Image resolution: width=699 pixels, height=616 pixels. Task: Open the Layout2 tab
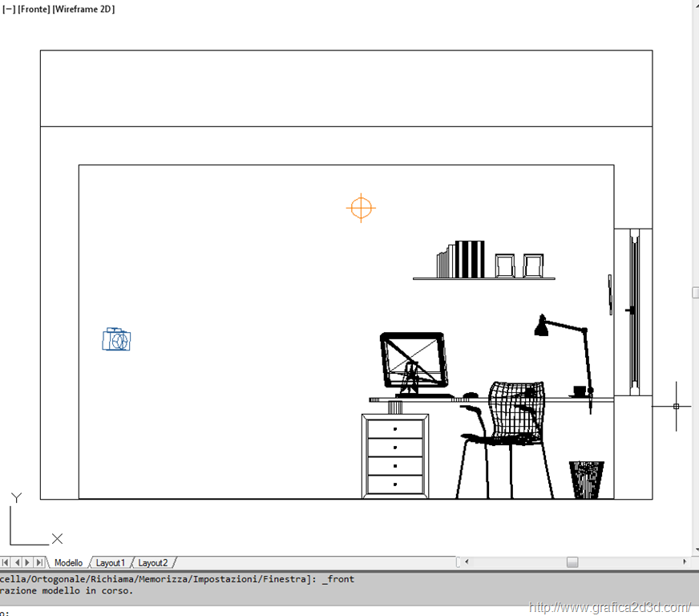tap(153, 563)
